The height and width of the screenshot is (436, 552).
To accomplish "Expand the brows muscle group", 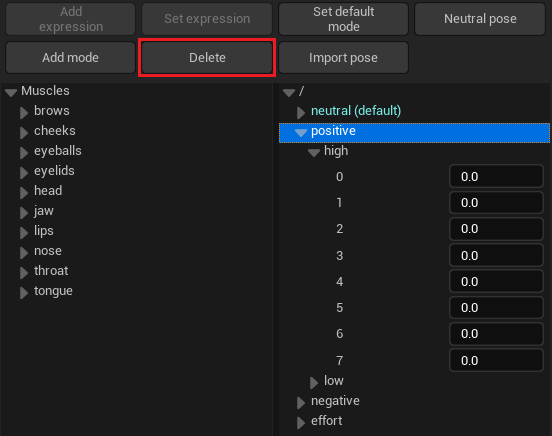I will pos(24,113).
